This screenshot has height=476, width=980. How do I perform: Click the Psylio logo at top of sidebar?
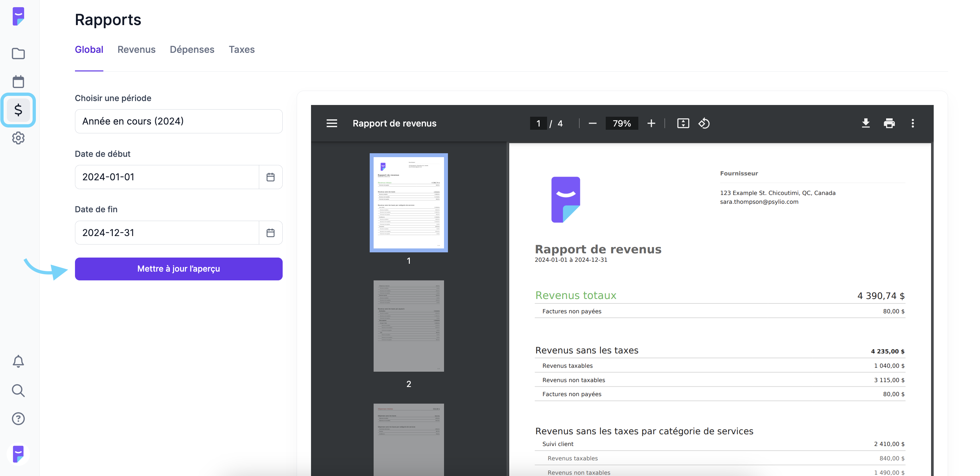pyautogui.click(x=18, y=16)
